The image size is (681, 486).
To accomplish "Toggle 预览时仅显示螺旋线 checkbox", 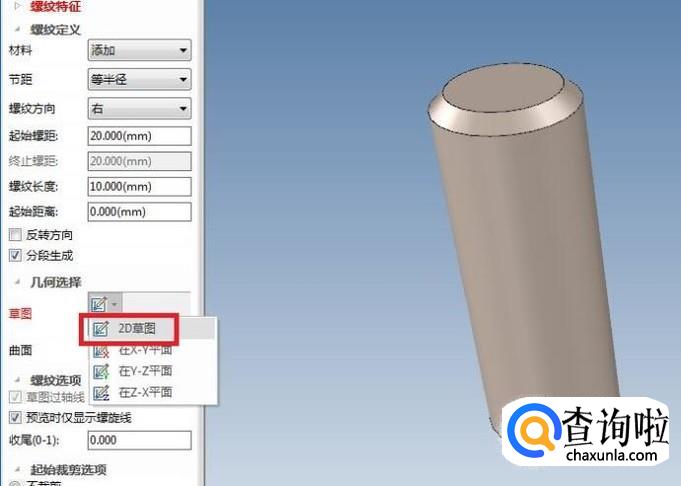I will point(15,418).
